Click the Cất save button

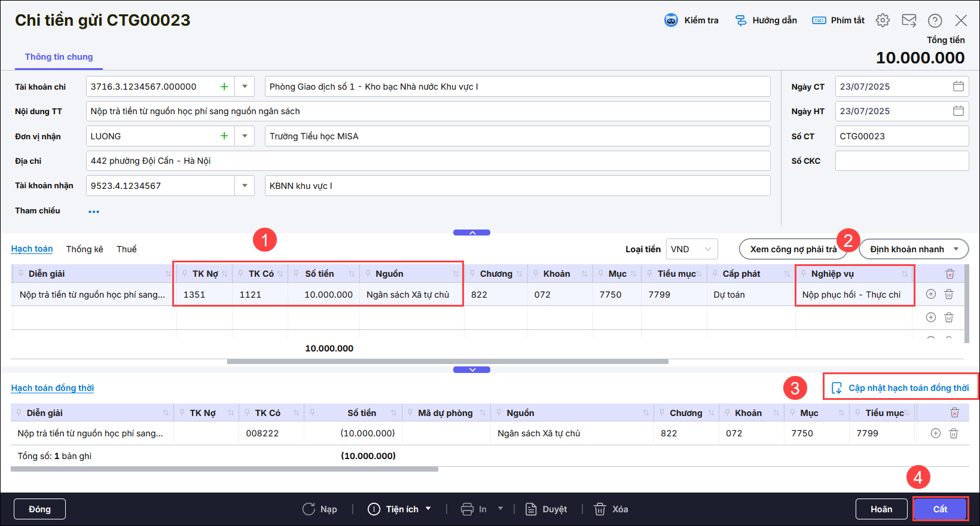click(940, 509)
